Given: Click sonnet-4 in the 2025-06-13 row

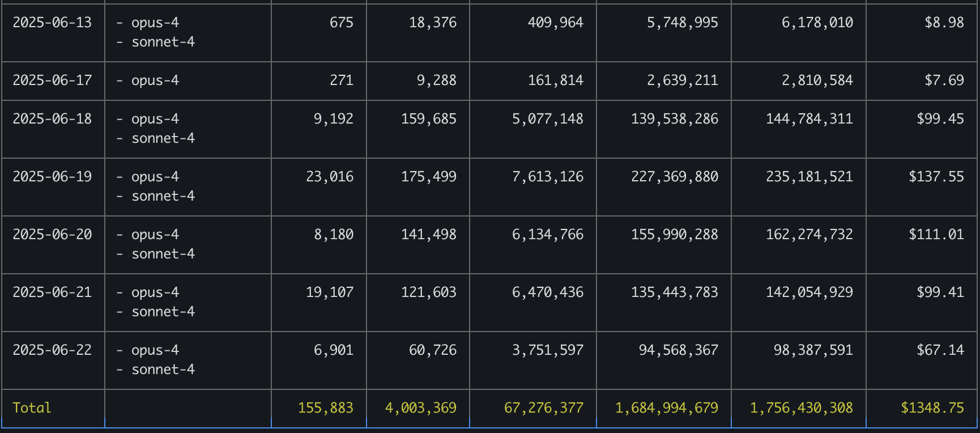Looking at the screenshot, I should [163, 42].
